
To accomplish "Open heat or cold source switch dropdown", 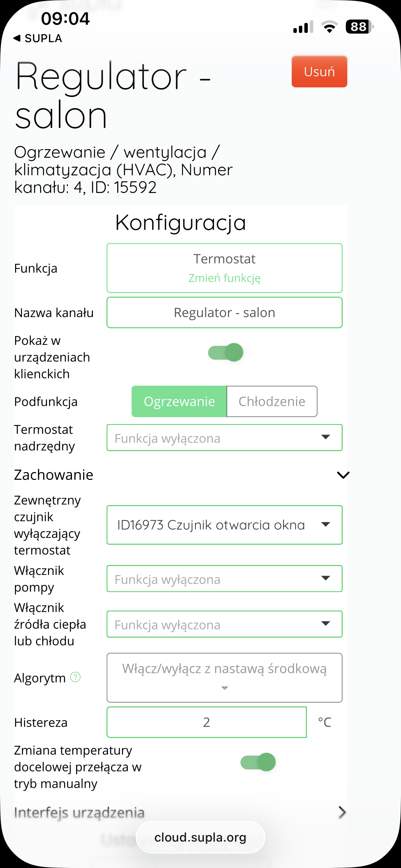I will tap(224, 624).
